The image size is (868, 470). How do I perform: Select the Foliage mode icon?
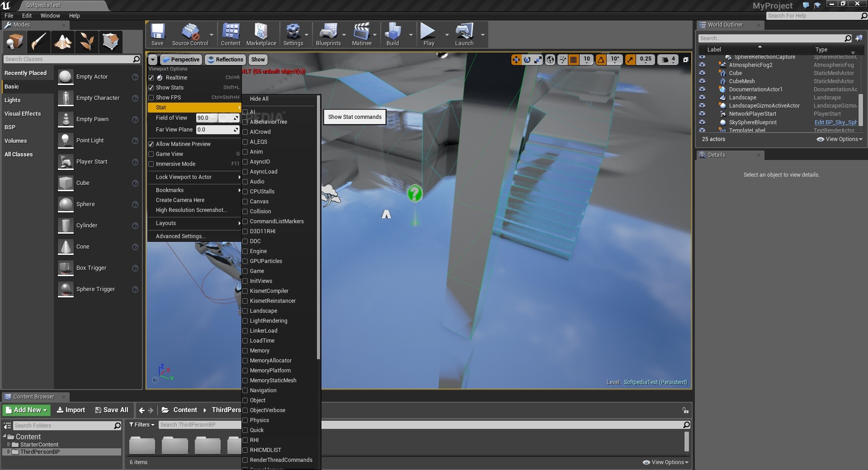pyautogui.click(x=87, y=42)
